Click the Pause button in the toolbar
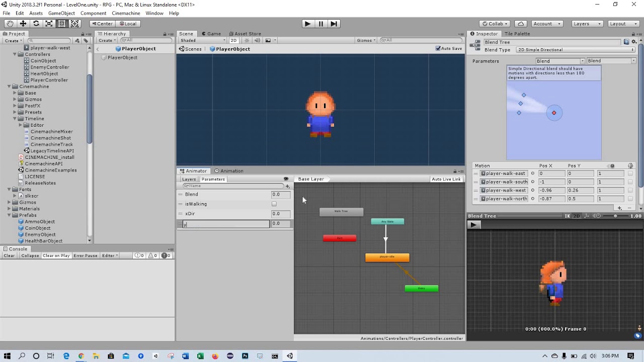The width and height of the screenshot is (644, 362). pos(320,24)
